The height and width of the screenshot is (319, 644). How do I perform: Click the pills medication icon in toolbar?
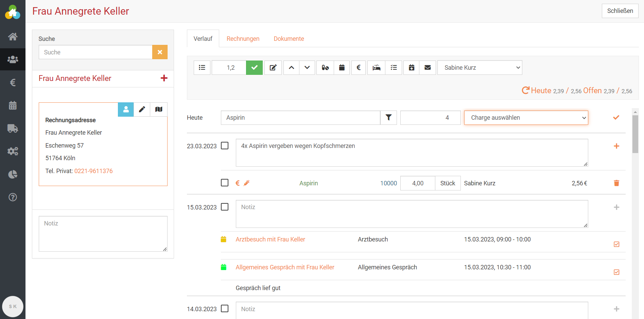pyautogui.click(x=325, y=68)
